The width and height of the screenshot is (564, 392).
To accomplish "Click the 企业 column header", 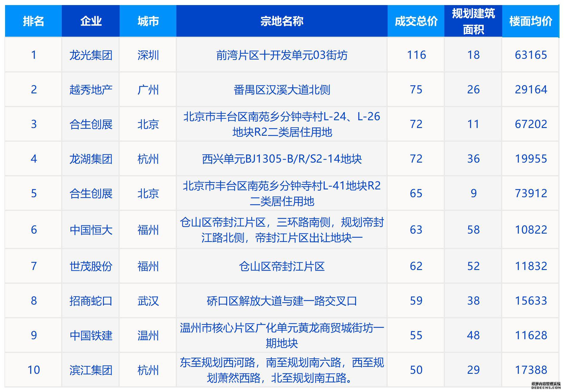I will [x=91, y=21].
